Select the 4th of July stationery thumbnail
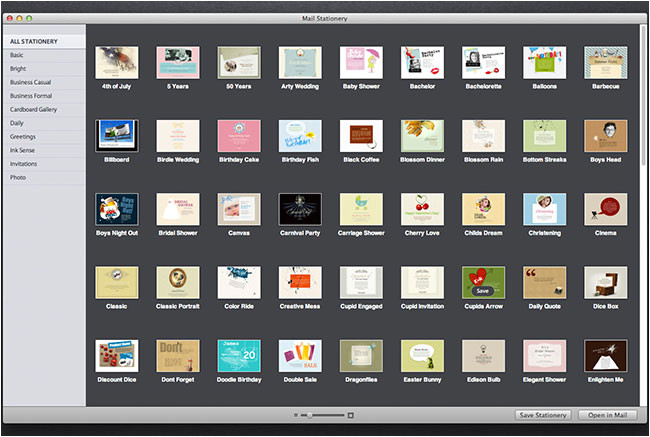650x437 pixels. (116, 62)
